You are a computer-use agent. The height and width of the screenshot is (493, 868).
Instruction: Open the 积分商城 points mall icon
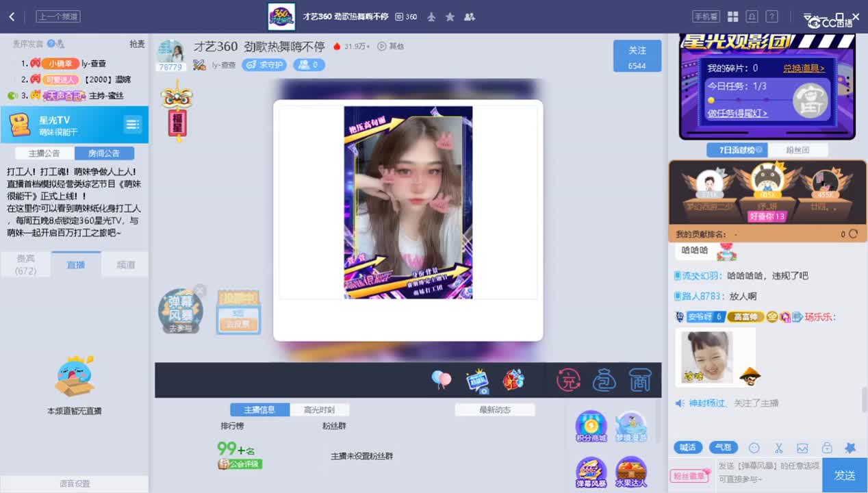[x=591, y=426]
